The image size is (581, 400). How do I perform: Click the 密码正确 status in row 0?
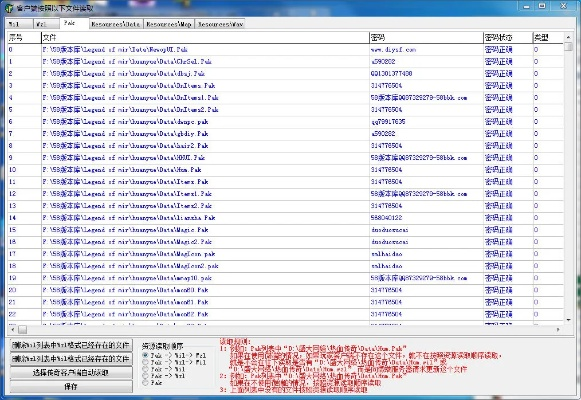click(x=498, y=49)
